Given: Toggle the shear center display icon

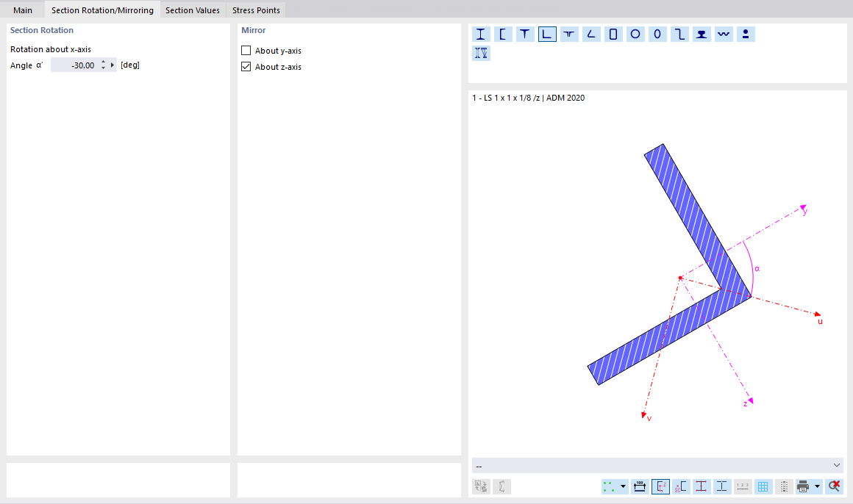Looking at the screenshot, I should 681,486.
